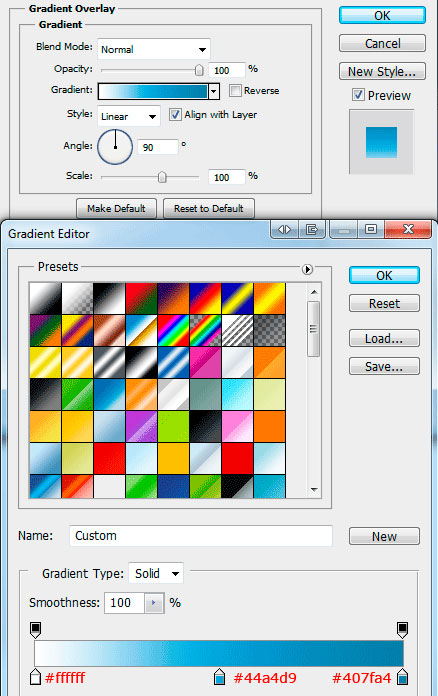Click the Gradient Overlay gradient preview bar
Viewport: 438px width, 696px height.
[153, 91]
